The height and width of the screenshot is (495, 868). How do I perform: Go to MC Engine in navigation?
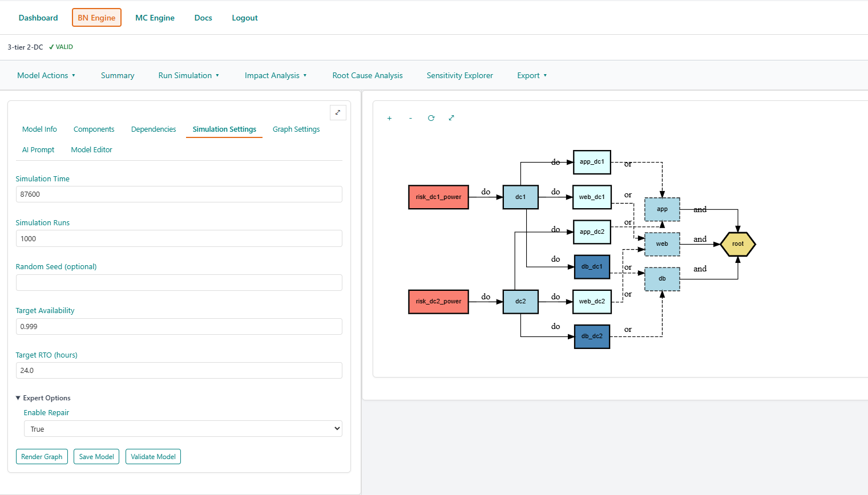tap(155, 18)
